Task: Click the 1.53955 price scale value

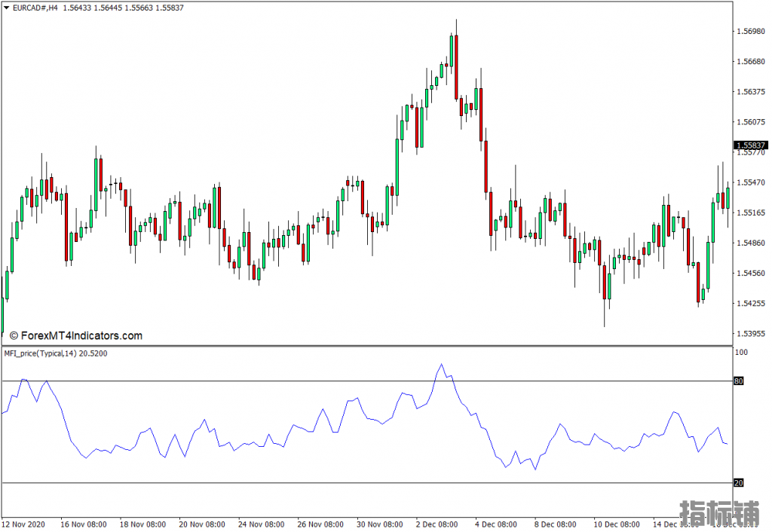Action: pyautogui.click(x=751, y=334)
